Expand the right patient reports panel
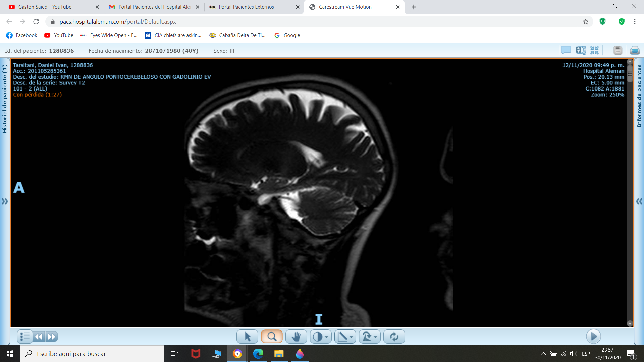The height and width of the screenshot is (362, 644). [639, 201]
